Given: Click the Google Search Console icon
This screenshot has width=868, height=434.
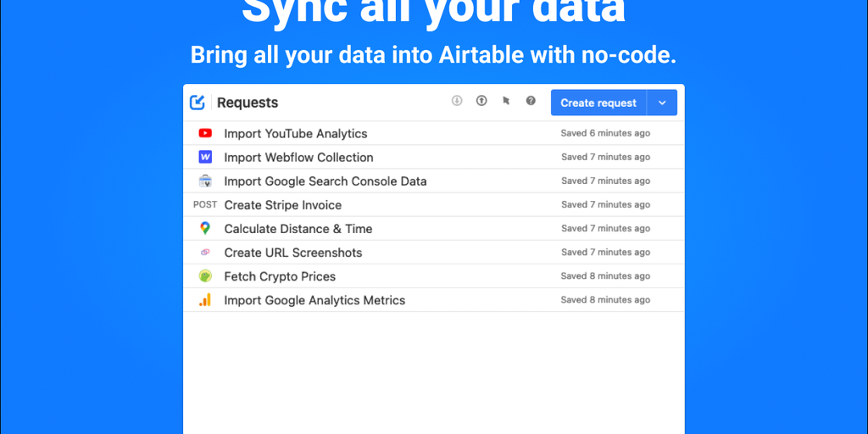Looking at the screenshot, I should point(205,181).
